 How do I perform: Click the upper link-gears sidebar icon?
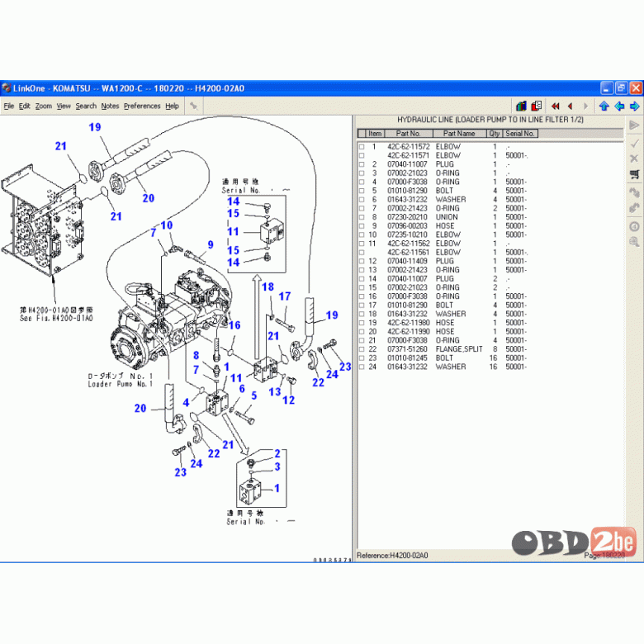(x=634, y=192)
